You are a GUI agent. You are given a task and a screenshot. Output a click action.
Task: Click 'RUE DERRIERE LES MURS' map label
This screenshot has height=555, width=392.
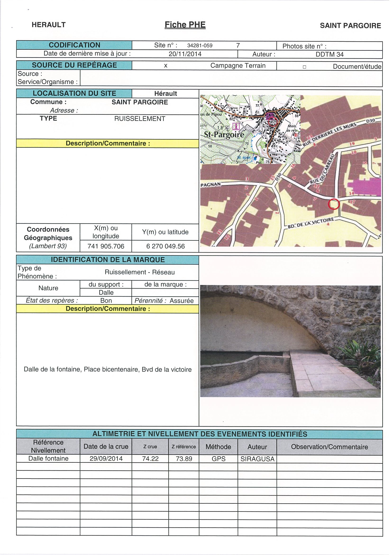(330, 134)
